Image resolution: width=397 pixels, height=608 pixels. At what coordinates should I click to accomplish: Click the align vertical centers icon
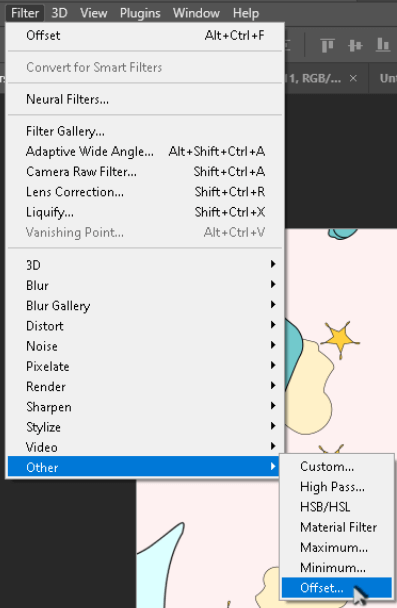[x=355, y=45]
